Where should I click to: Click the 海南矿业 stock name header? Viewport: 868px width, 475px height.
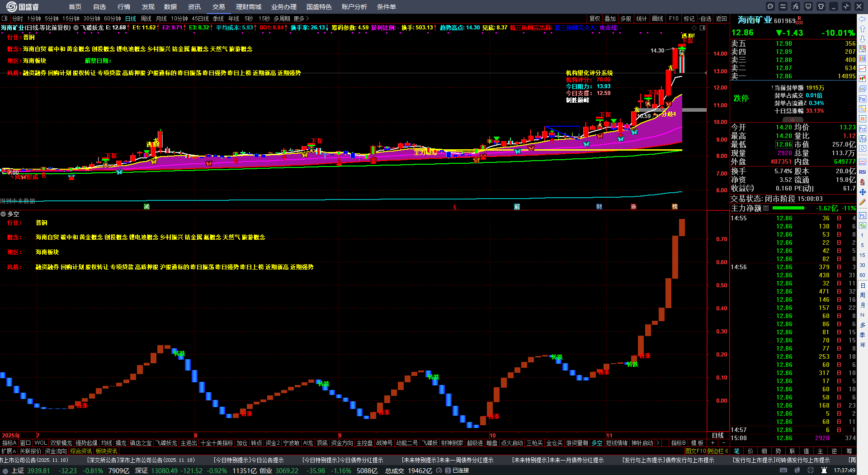pyautogui.click(x=755, y=20)
